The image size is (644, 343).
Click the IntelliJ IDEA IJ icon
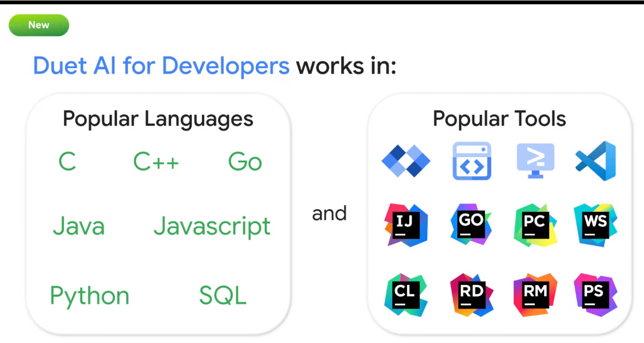406,225
